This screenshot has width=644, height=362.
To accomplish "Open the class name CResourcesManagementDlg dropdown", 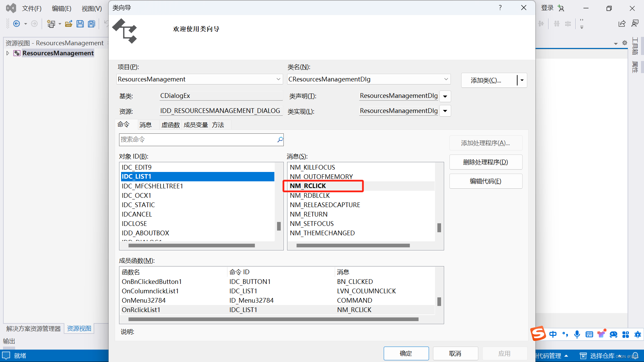I will [446, 79].
